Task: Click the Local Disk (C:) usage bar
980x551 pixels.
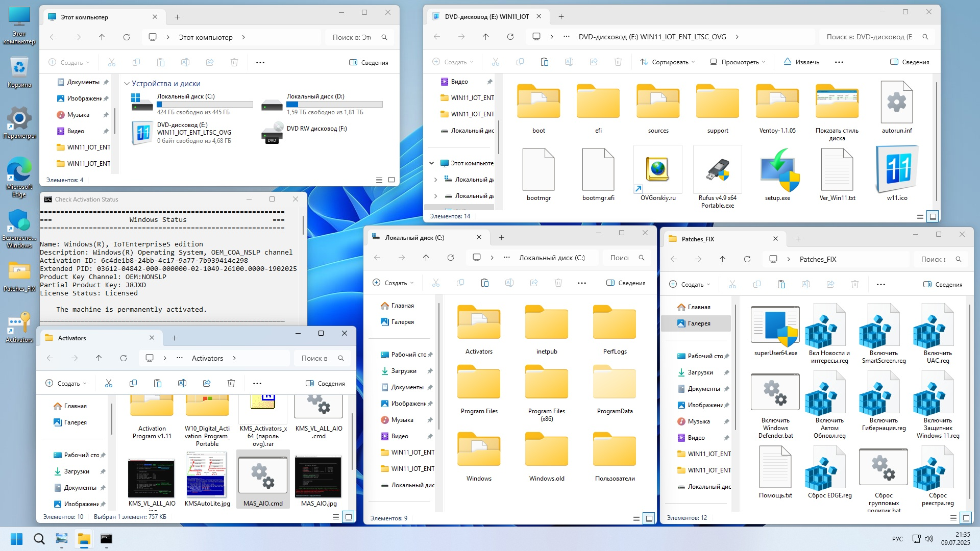Action: click(x=205, y=104)
